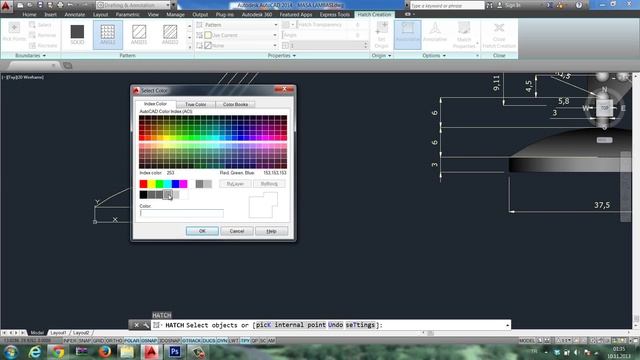Pick the black gray-shade swatch
The width and height of the screenshot is (640, 360).
143,195
